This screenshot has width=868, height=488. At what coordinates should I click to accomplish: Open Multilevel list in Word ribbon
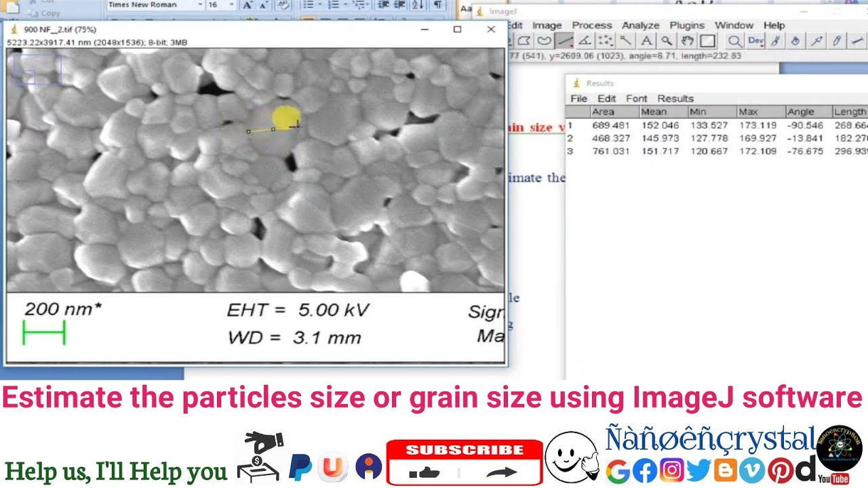[360, 5]
